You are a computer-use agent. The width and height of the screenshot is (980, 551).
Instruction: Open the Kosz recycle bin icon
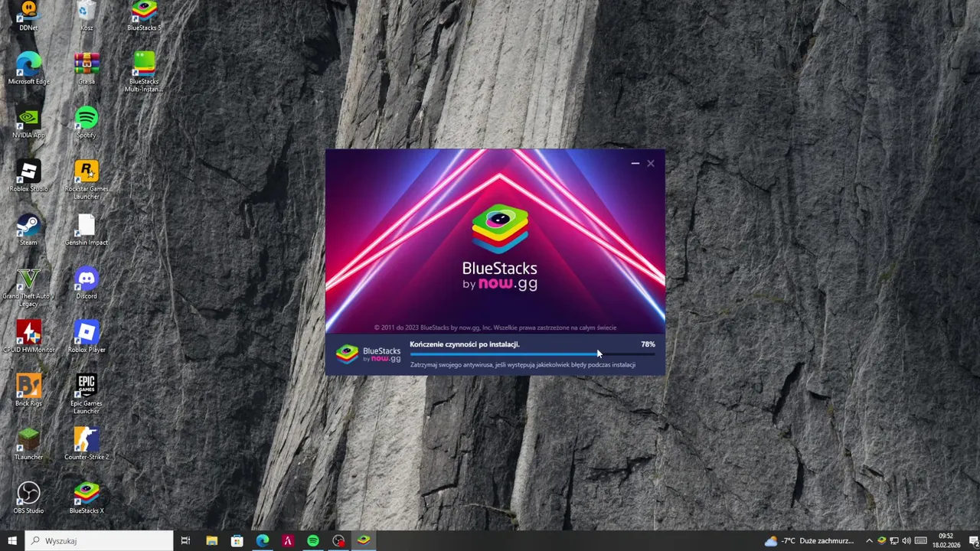point(87,15)
